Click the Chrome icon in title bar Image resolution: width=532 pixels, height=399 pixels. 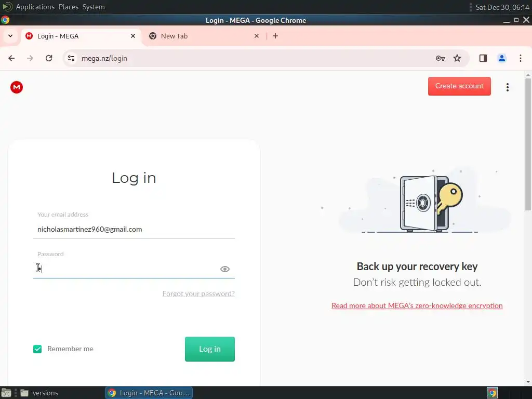(5, 20)
